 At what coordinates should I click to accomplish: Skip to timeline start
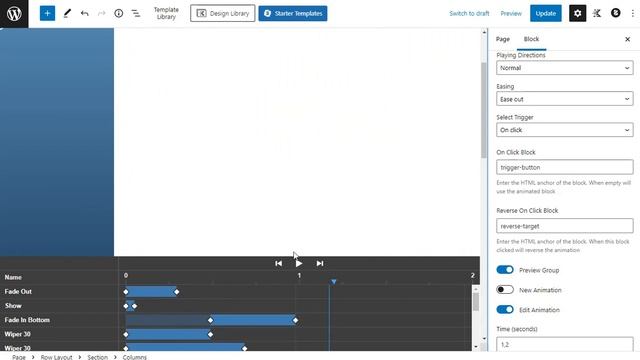point(278,263)
